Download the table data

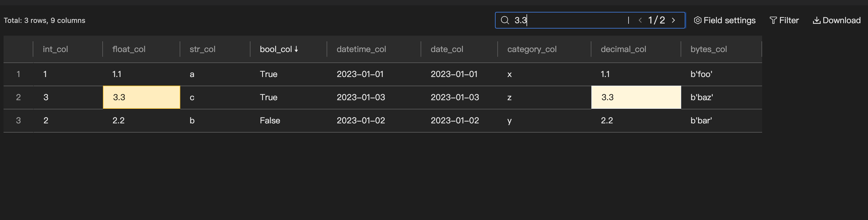pos(837,20)
